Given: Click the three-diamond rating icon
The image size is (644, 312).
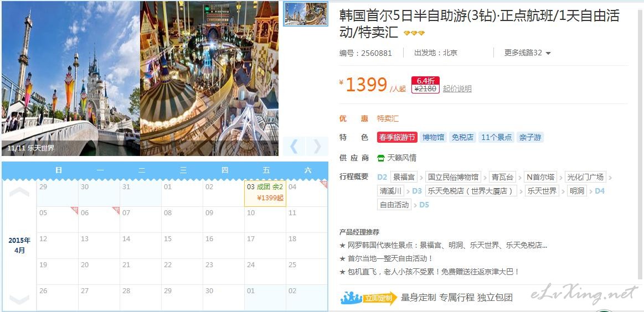Looking at the screenshot, I should pos(414,33).
